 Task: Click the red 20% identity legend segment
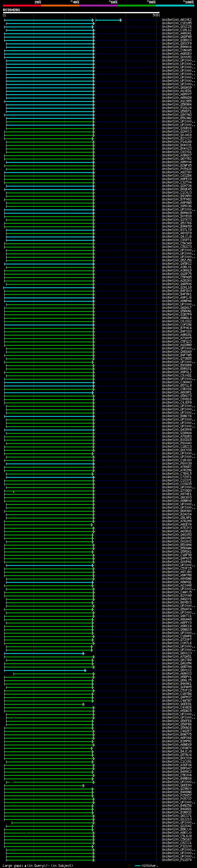tap(22, 6)
